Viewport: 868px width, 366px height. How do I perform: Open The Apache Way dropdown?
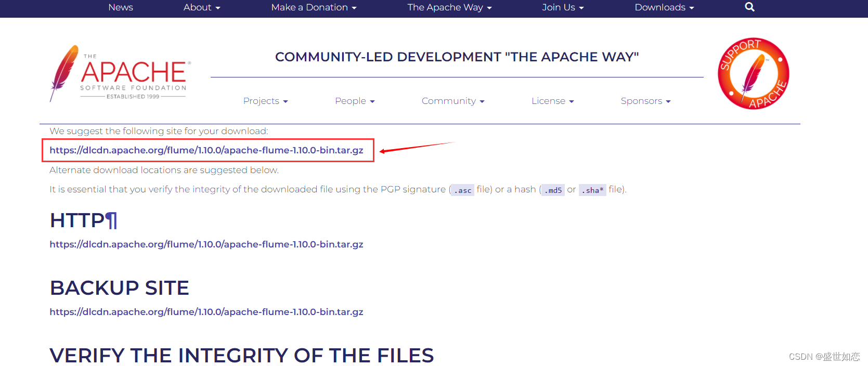[x=449, y=7]
